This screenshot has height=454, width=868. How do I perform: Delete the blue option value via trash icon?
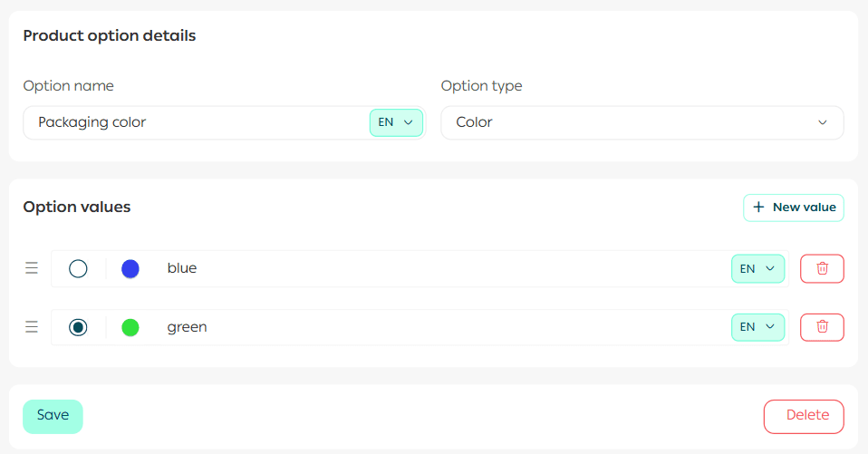pyautogui.click(x=822, y=268)
